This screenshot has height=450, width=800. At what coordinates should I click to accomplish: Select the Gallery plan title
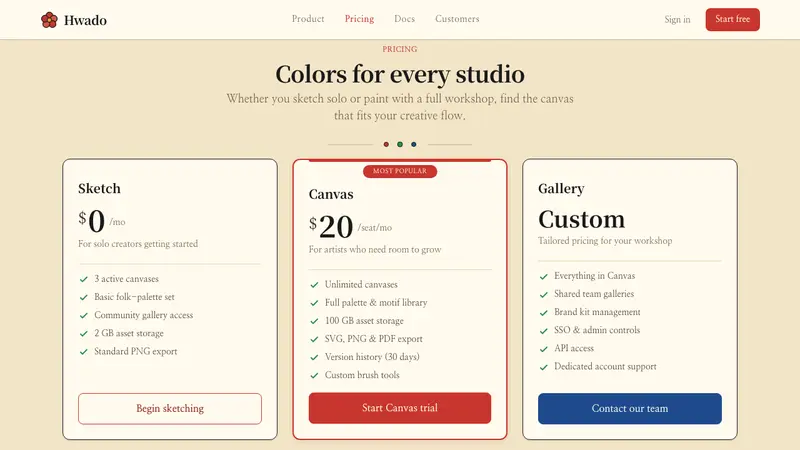coord(561,188)
